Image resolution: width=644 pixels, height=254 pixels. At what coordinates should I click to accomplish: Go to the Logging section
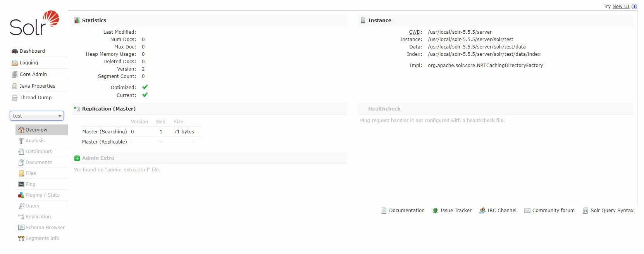(29, 63)
